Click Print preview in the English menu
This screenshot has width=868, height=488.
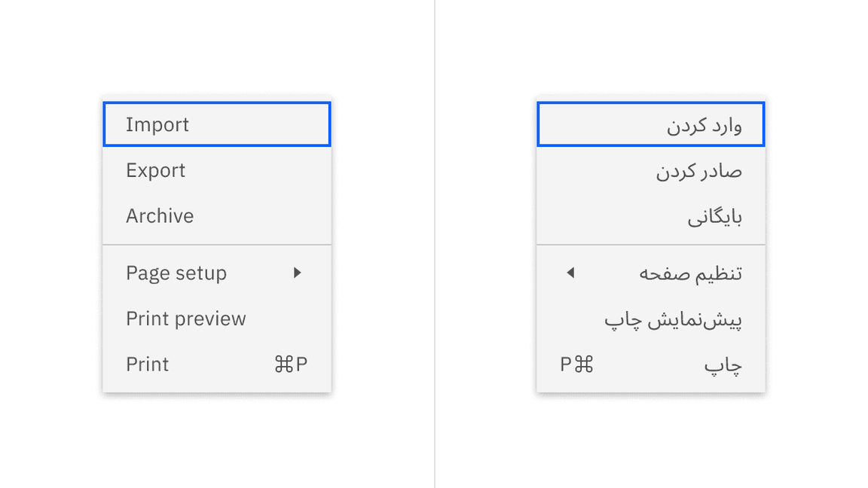point(185,319)
